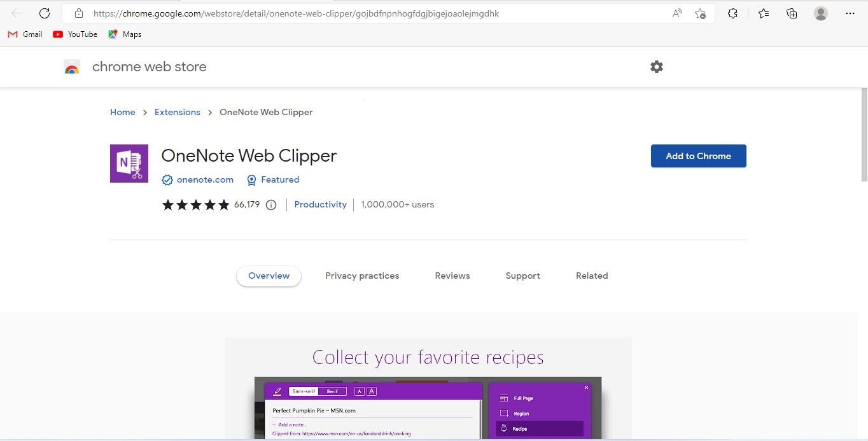The image size is (868, 441).
Task: Open YouTube bookmark
Action: point(75,34)
